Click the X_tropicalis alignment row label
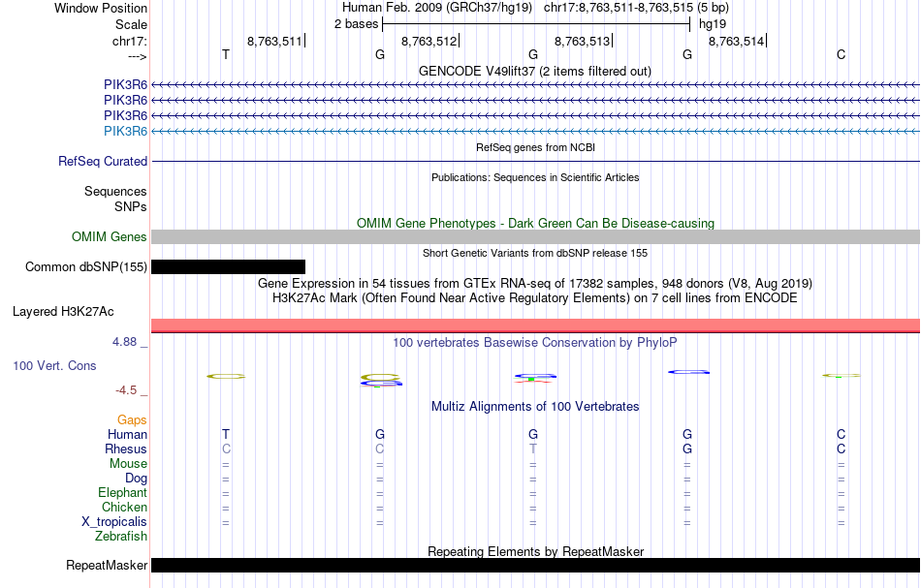Screen dimensions: 921x588 [x=114, y=522]
